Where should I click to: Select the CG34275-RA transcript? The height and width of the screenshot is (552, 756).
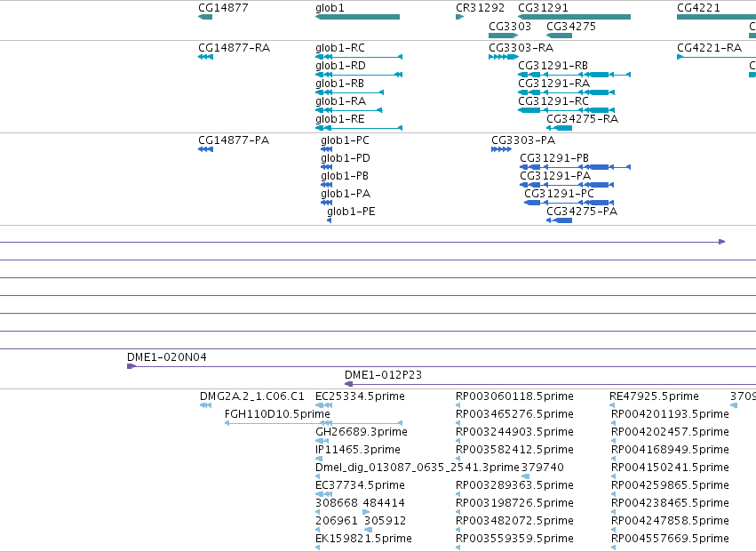coord(560,128)
